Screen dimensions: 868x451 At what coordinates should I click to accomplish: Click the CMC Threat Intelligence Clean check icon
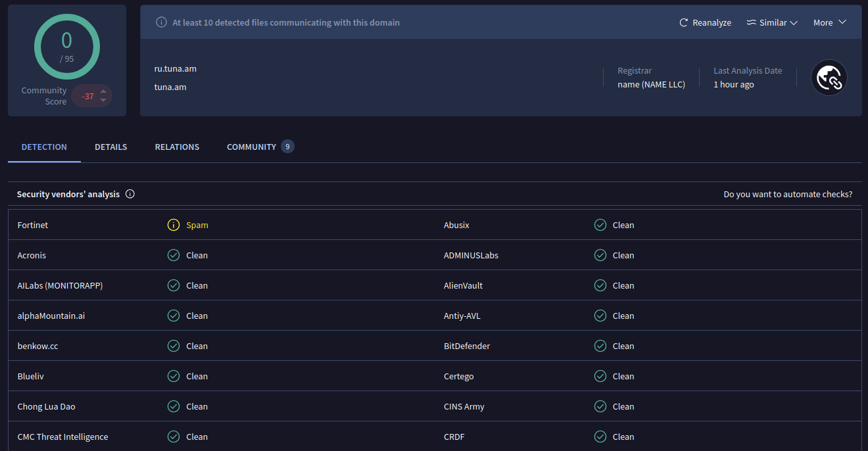pos(174,437)
